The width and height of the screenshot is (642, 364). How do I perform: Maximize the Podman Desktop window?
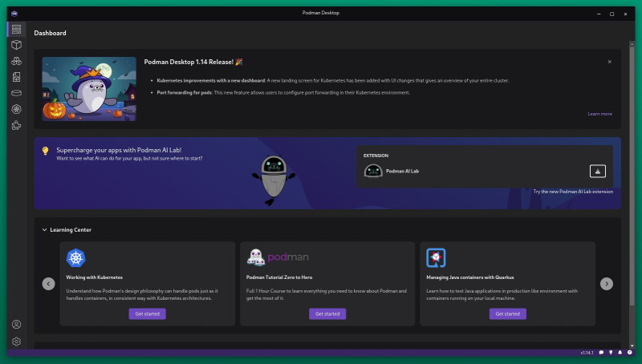point(612,14)
